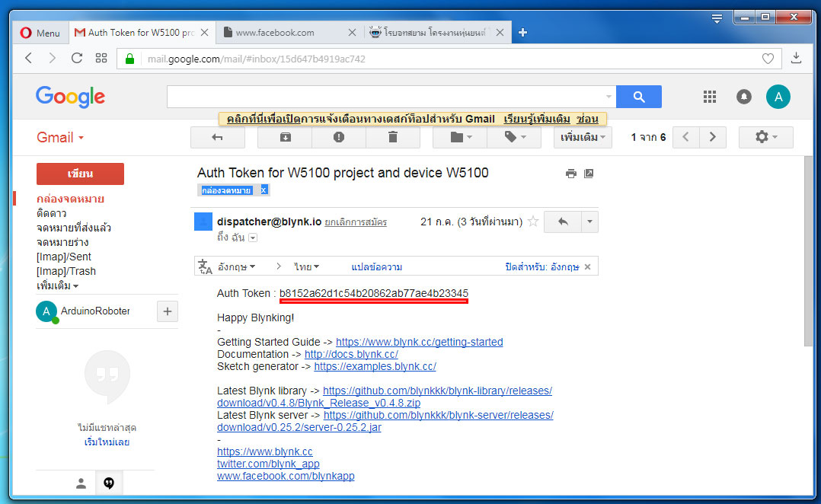Open Opera tab menu icon in title bar

(x=717, y=19)
